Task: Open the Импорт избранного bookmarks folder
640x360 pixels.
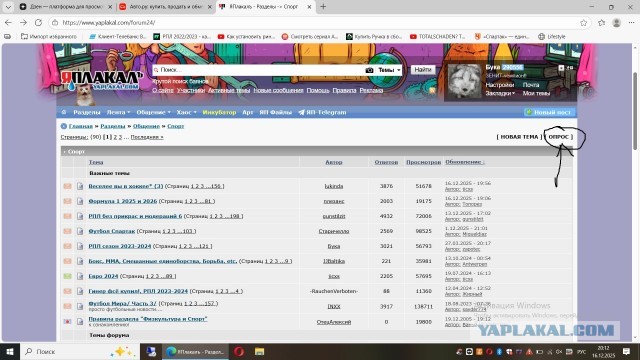Action: (49, 36)
